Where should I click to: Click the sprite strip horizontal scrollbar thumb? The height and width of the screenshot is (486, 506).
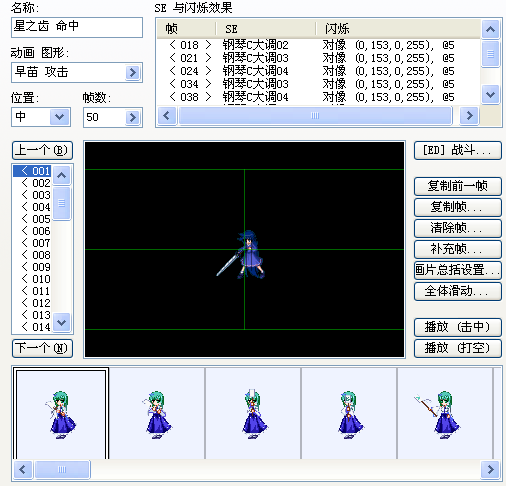click(x=62, y=470)
